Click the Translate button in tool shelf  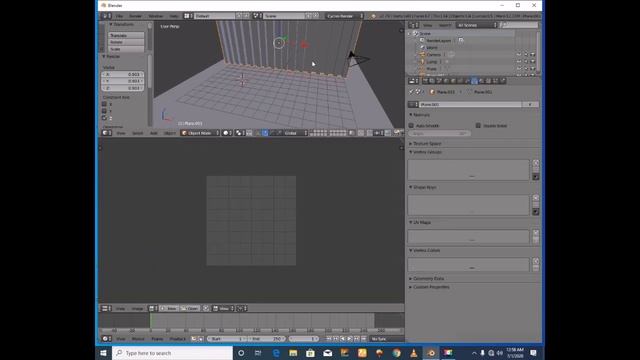(126, 35)
